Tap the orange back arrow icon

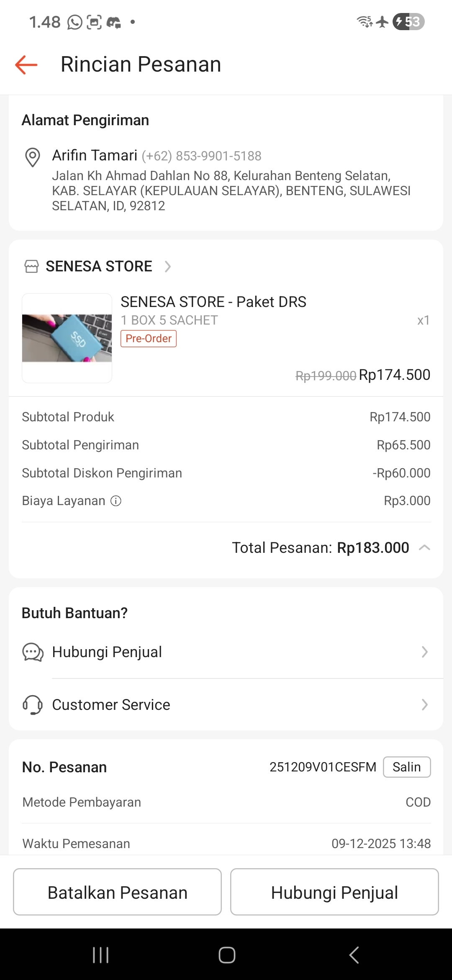click(26, 65)
